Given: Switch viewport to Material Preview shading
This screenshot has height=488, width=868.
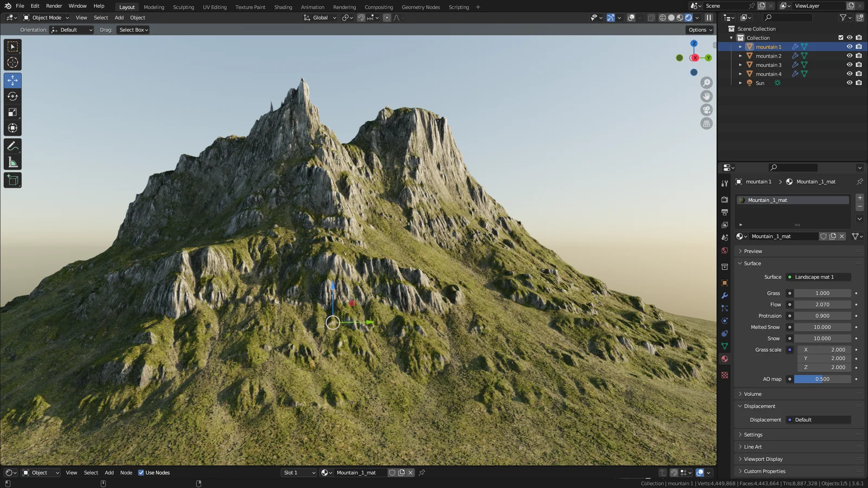Looking at the screenshot, I should pyautogui.click(x=679, y=17).
